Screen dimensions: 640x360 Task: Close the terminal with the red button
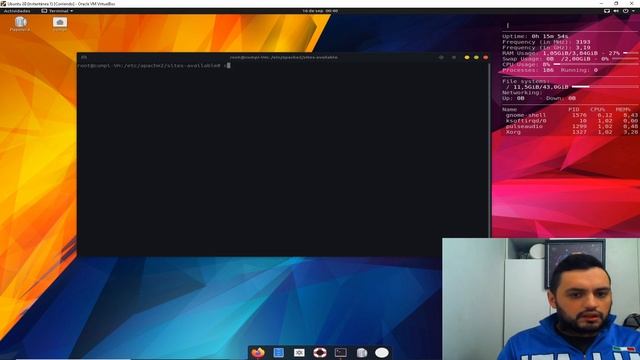pos(486,58)
